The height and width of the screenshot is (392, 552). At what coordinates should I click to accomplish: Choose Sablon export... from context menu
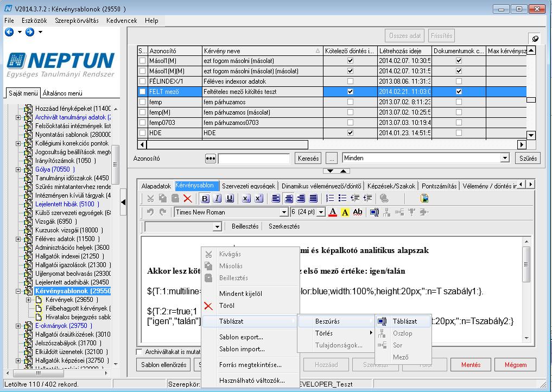click(241, 337)
